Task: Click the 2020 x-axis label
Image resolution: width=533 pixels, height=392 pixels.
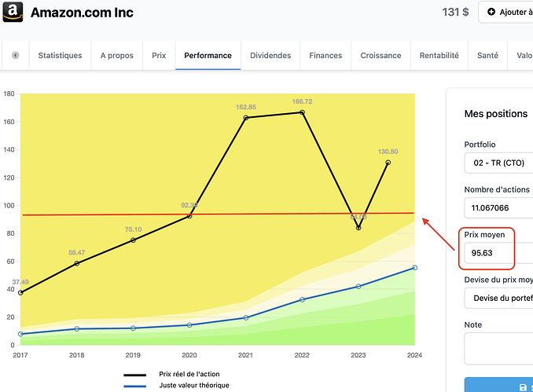Action: [x=189, y=355]
